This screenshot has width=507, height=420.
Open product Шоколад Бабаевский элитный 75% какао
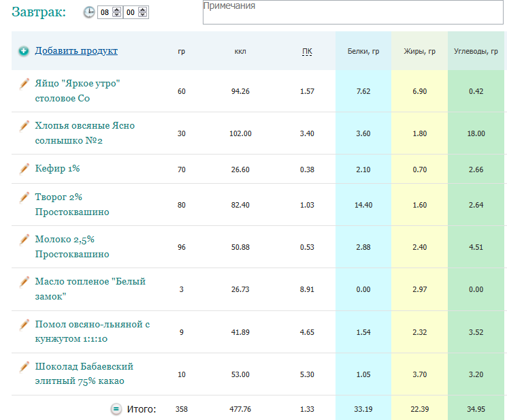[x=84, y=374]
